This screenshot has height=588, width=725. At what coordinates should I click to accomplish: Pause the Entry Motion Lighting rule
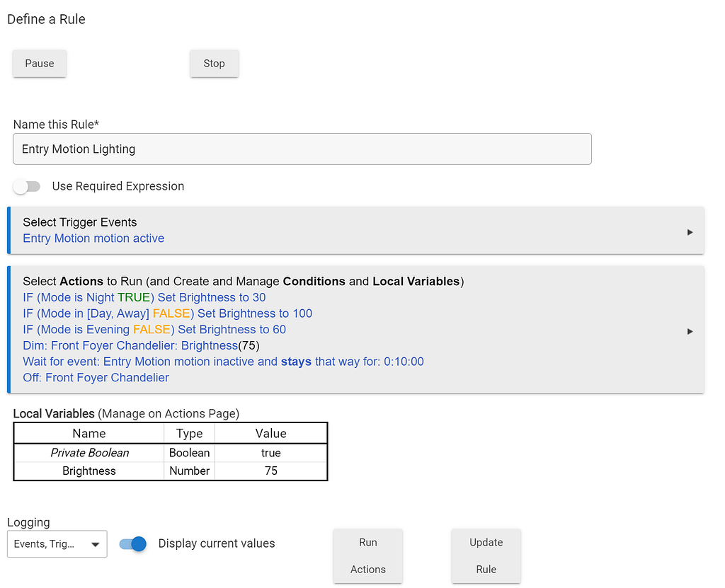tap(39, 63)
